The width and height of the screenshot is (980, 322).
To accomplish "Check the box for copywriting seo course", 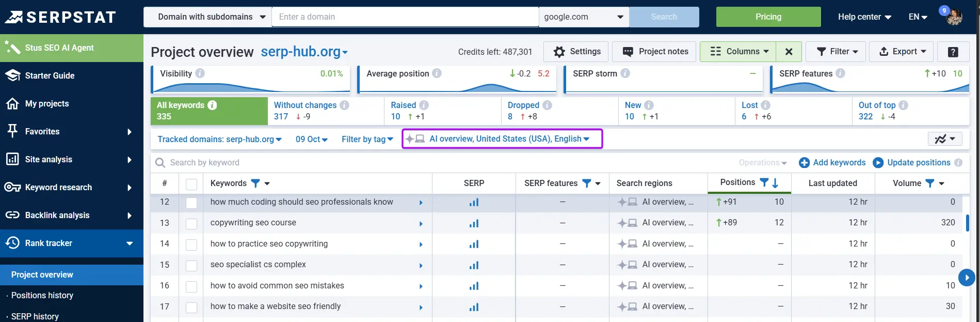I will point(191,223).
